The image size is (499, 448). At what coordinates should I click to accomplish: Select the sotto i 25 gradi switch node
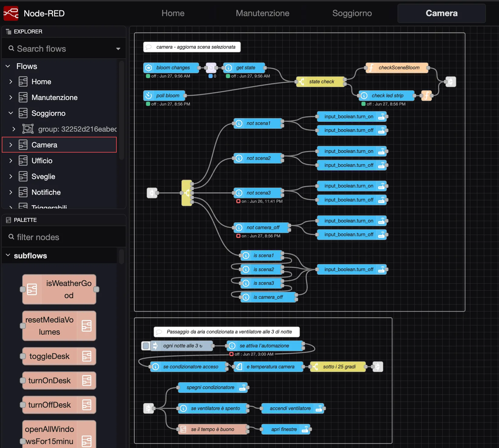coord(338,367)
